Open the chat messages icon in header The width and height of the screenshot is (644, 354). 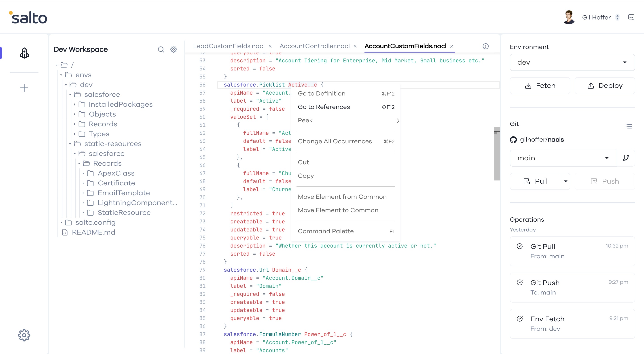click(631, 17)
